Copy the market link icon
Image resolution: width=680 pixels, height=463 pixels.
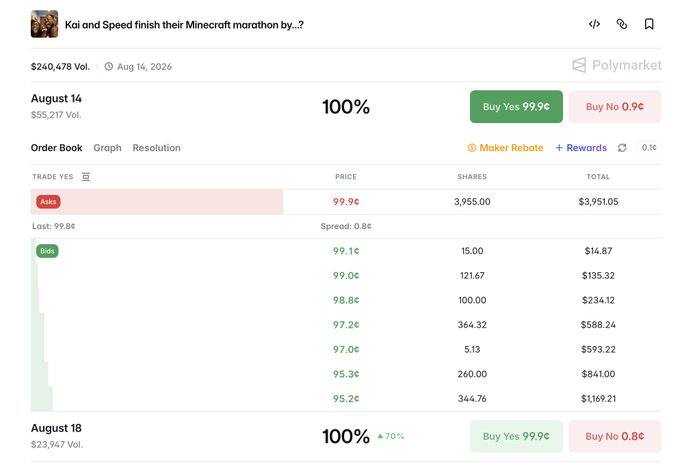pyautogui.click(x=621, y=24)
